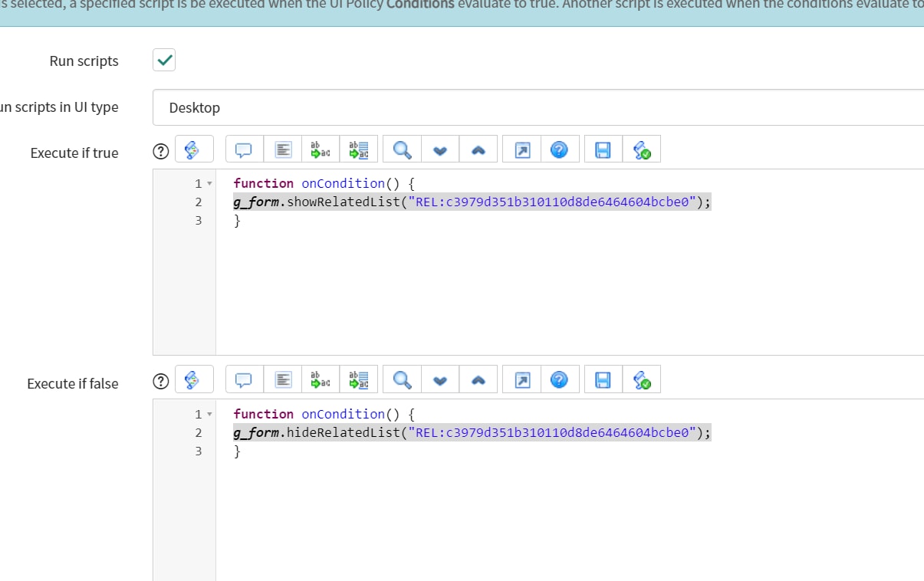The image size is (924, 581).
Task: Open the Run scripts in UI type dropdown
Action: 537,108
